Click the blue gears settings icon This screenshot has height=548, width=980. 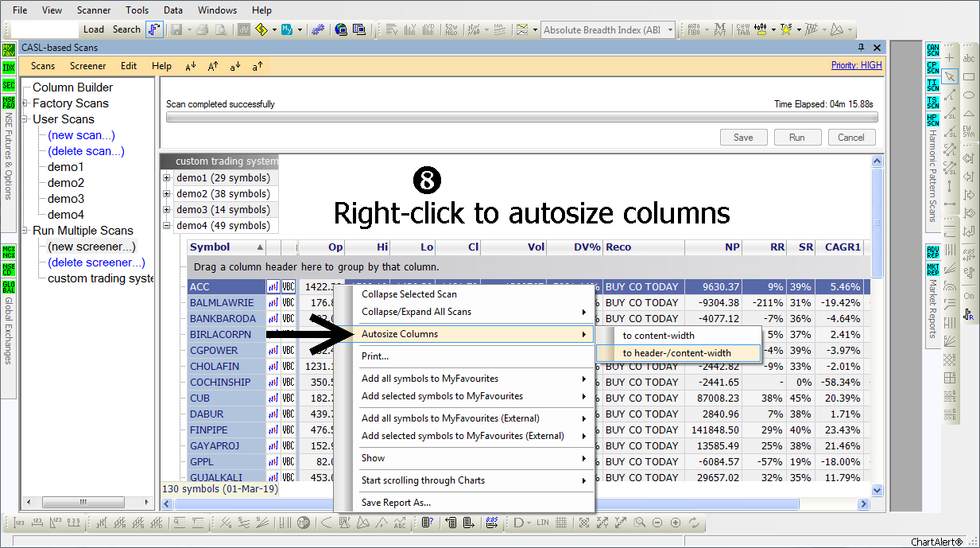[x=317, y=30]
